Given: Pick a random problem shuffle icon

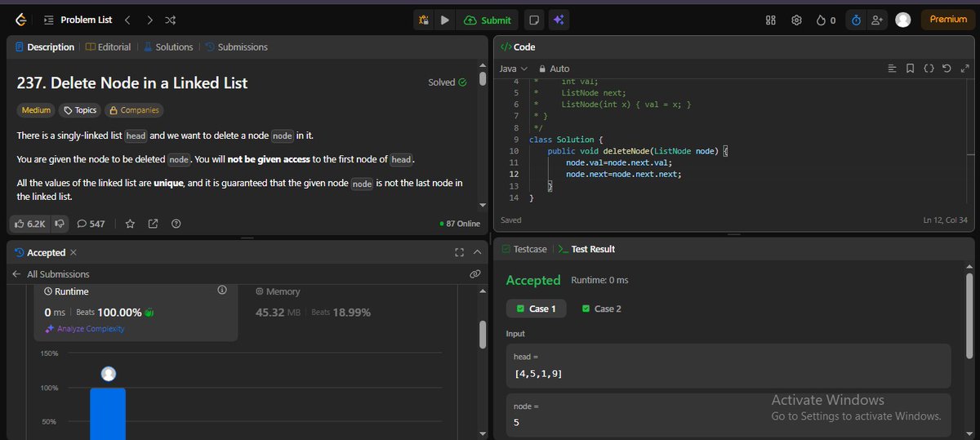Looking at the screenshot, I should click(170, 20).
